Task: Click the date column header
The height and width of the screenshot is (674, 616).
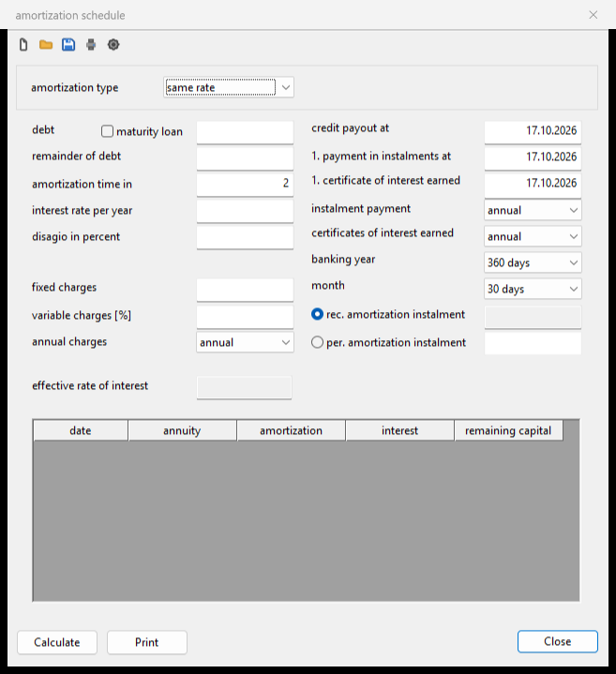Action: pyautogui.click(x=81, y=430)
